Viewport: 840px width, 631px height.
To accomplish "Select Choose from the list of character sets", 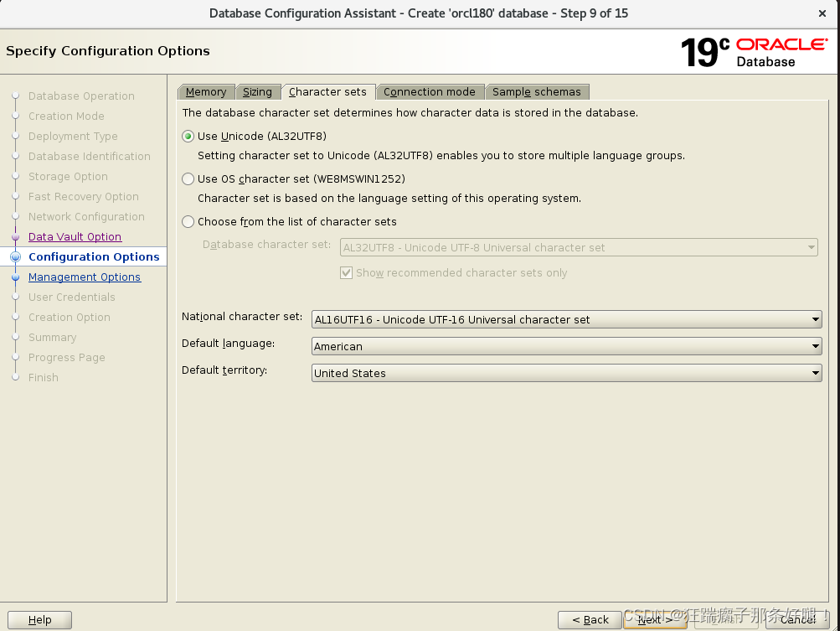I will coord(188,222).
